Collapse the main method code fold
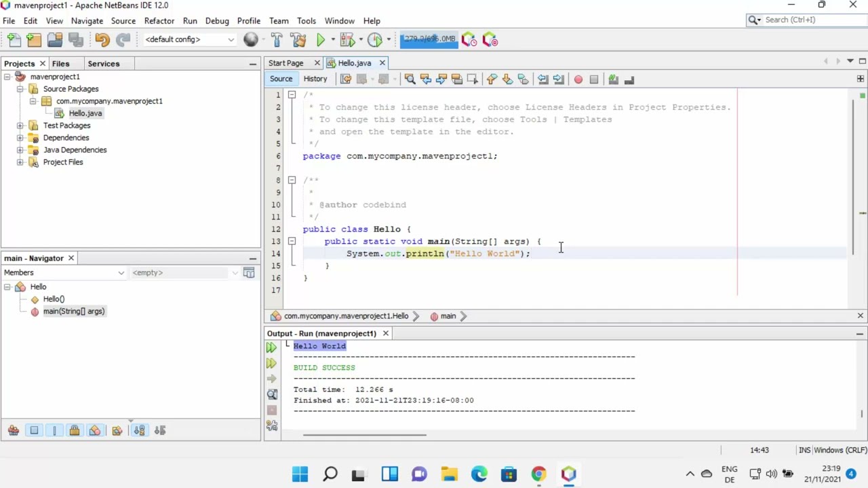Image resolution: width=868 pixels, height=488 pixels. 292,241
